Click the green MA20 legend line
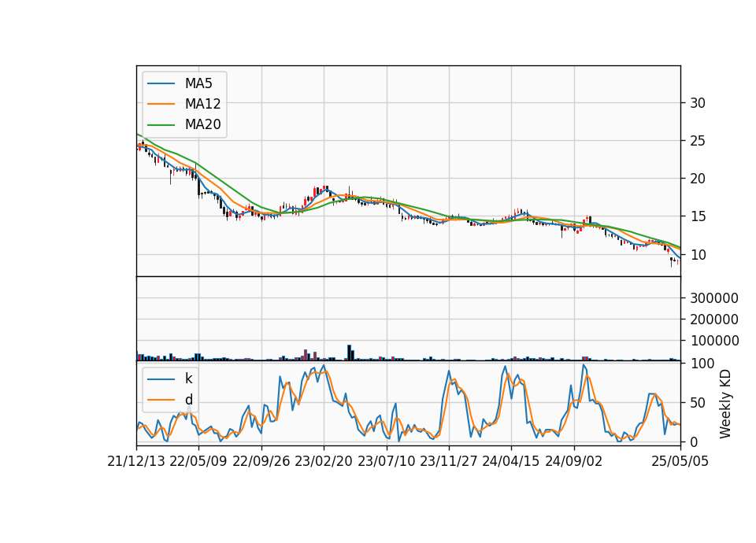The width and height of the screenshot is (756, 543). (161, 124)
